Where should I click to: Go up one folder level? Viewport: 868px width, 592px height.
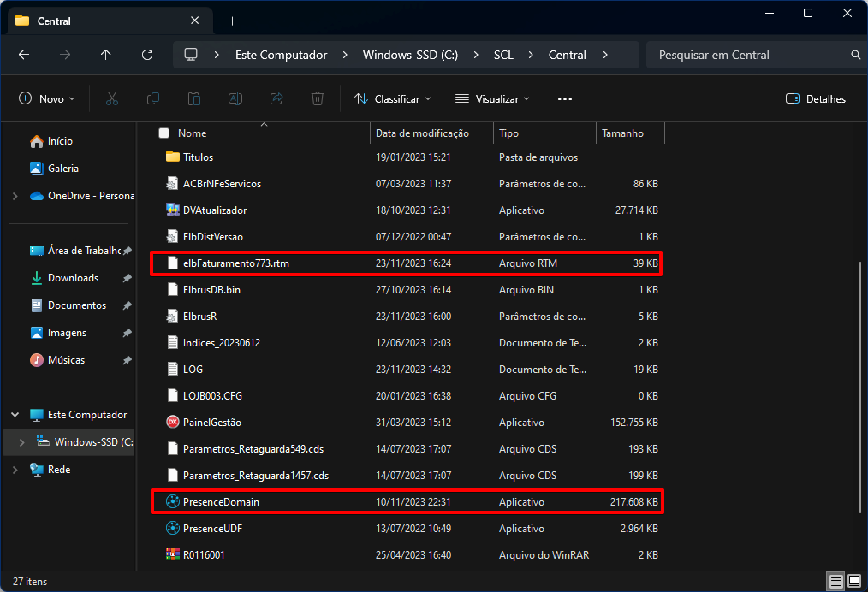tap(106, 55)
